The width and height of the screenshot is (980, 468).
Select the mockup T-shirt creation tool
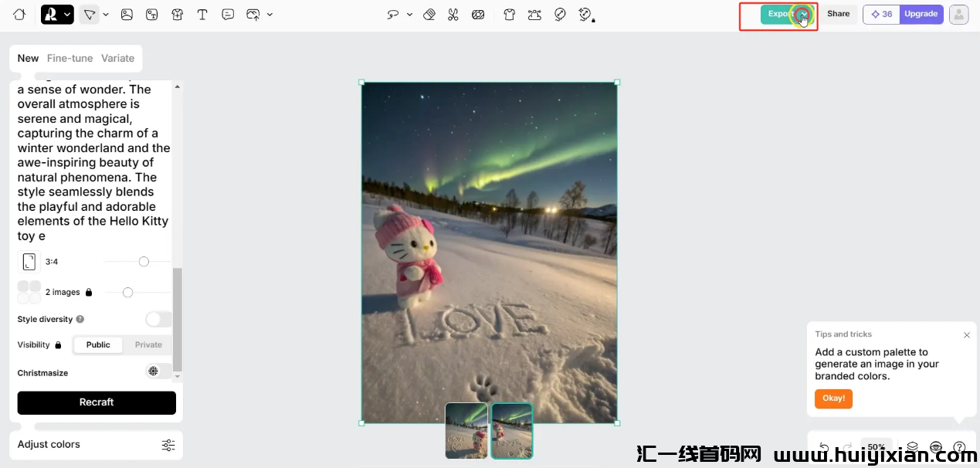click(x=177, y=14)
